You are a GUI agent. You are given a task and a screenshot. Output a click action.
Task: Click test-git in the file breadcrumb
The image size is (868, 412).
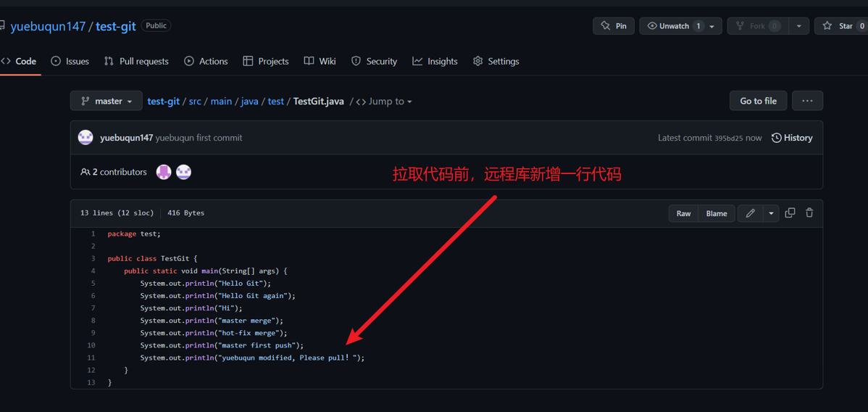[163, 102]
